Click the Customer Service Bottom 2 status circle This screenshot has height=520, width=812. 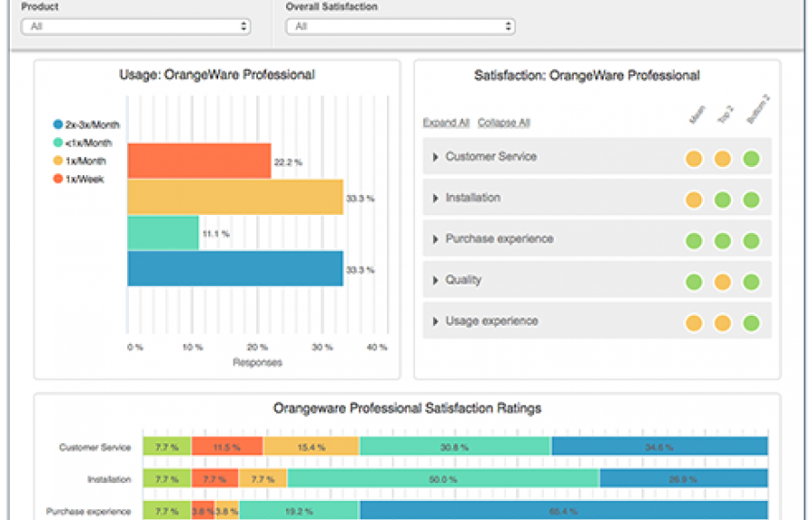pos(751,159)
